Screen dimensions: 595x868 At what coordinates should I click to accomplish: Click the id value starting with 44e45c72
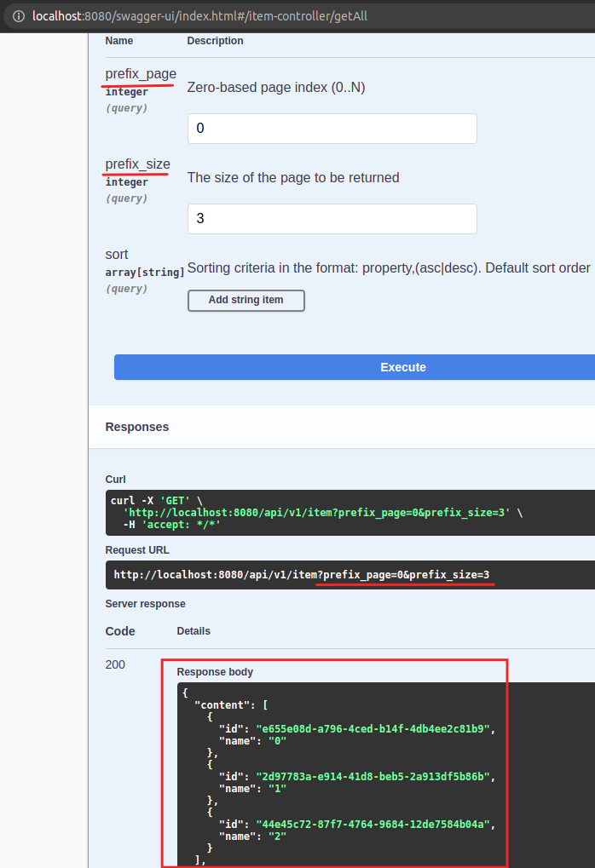pos(375,824)
